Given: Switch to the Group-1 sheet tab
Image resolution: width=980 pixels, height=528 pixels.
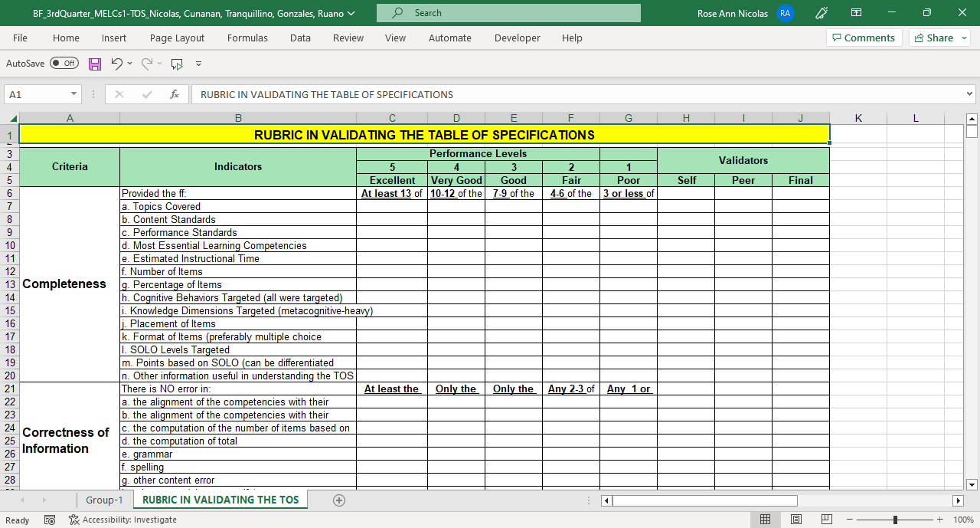Looking at the screenshot, I should (104, 500).
